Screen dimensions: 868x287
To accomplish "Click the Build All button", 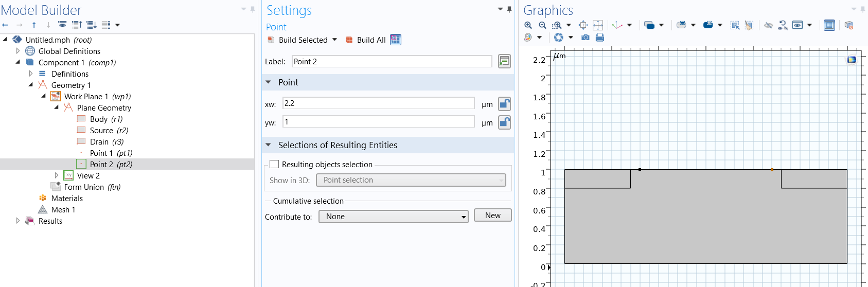I will click(x=366, y=40).
